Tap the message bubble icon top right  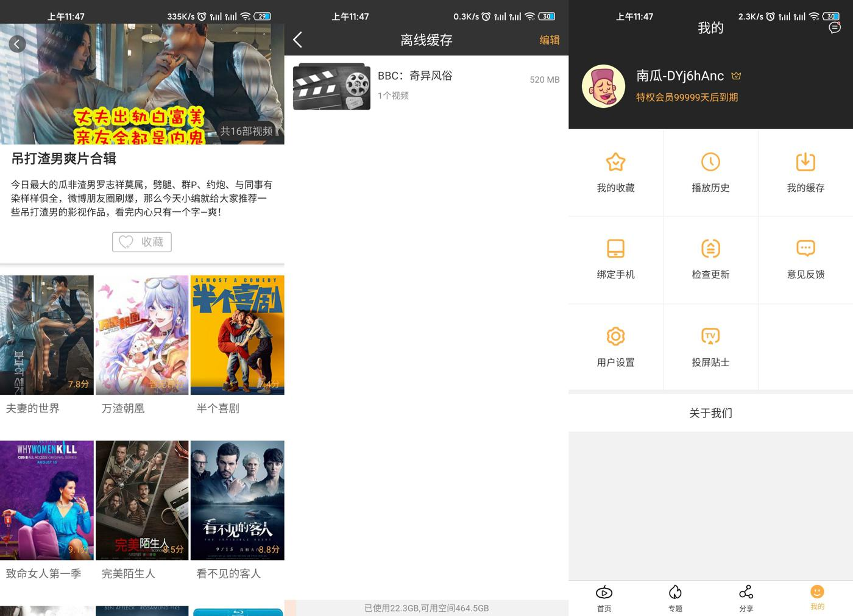coord(834,28)
